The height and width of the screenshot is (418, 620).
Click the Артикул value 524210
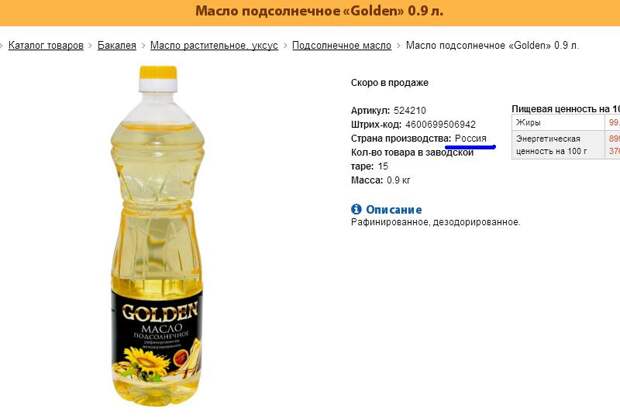[x=410, y=111]
